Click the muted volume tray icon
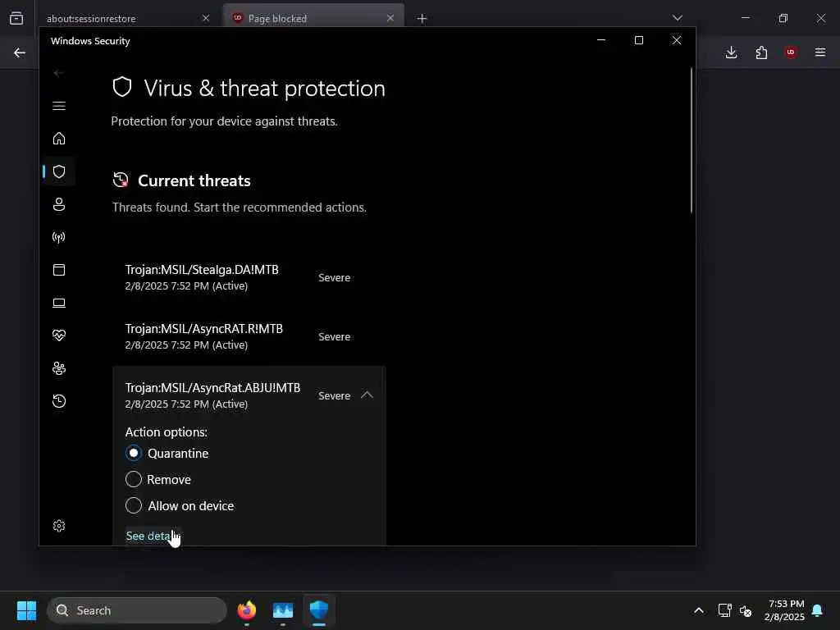Viewport: 840px width, 630px height. 746,610
